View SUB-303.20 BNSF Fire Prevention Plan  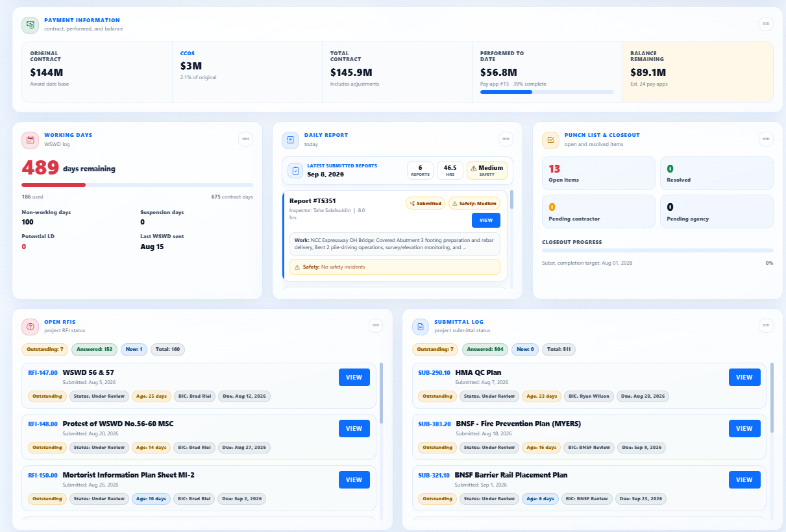pos(744,428)
